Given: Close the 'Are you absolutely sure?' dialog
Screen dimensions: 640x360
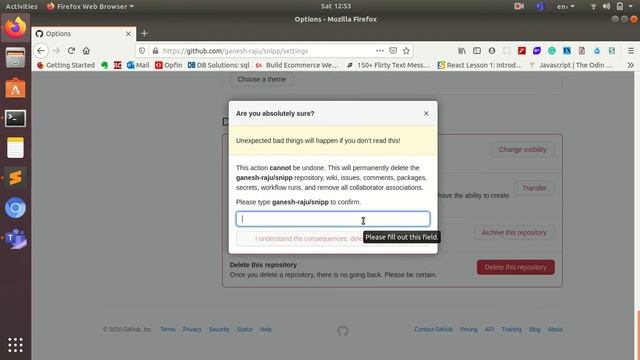Looking at the screenshot, I should point(426,113).
